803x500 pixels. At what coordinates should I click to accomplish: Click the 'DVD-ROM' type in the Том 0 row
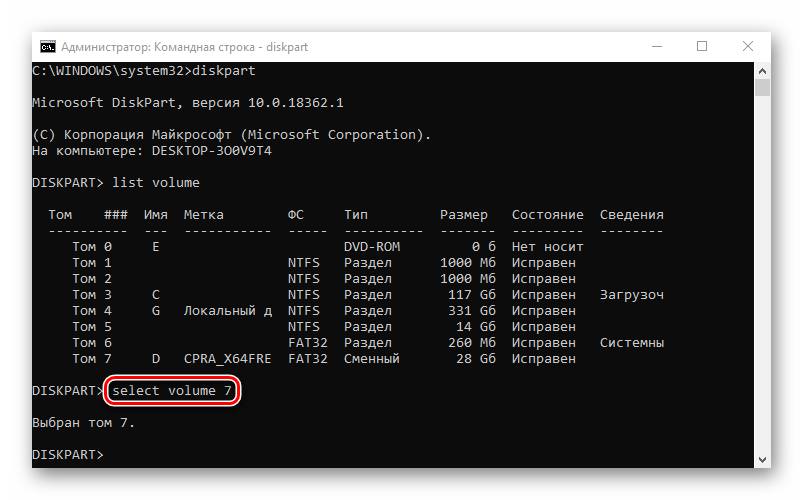[371, 246]
